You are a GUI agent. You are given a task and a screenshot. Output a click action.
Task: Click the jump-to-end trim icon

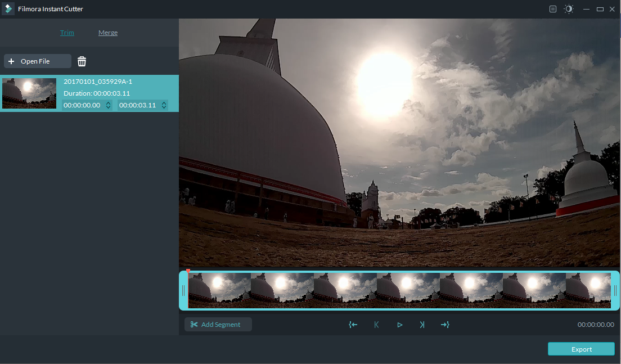(445, 325)
